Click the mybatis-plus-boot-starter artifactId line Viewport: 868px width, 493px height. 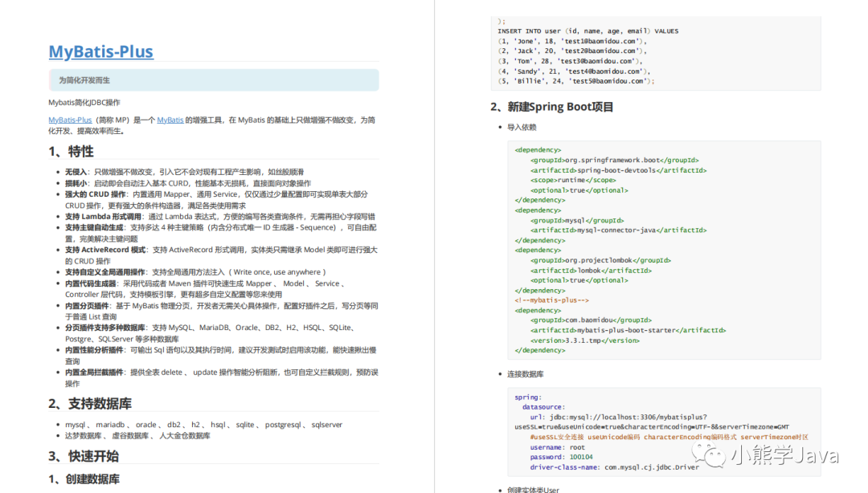click(x=628, y=330)
